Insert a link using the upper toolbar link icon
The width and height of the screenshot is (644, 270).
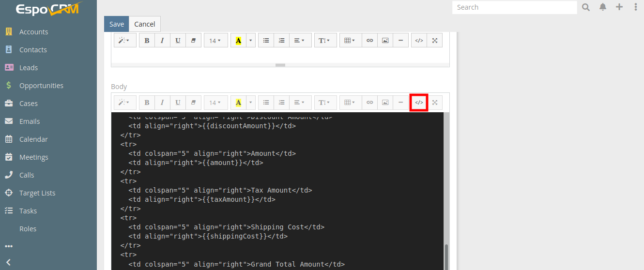click(x=369, y=41)
